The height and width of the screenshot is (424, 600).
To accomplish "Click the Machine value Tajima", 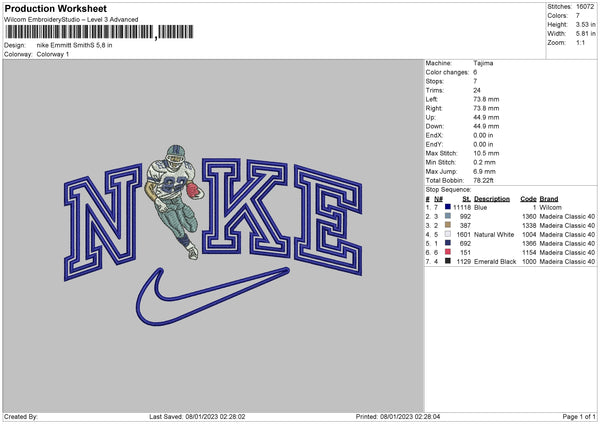I will 483,63.
